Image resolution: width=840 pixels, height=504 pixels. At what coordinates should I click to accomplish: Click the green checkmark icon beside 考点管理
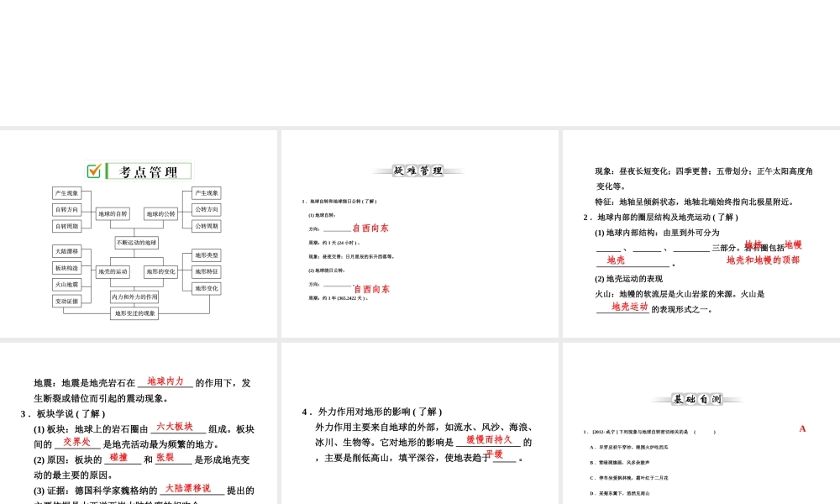(94, 171)
